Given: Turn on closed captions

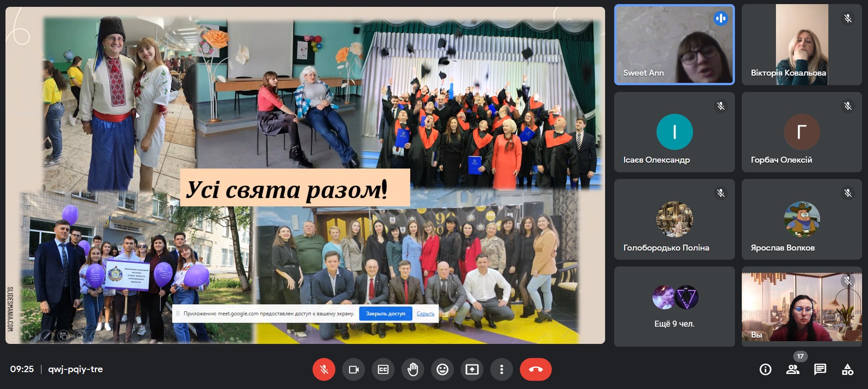Looking at the screenshot, I should pyautogui.click(x=383, y=369).
